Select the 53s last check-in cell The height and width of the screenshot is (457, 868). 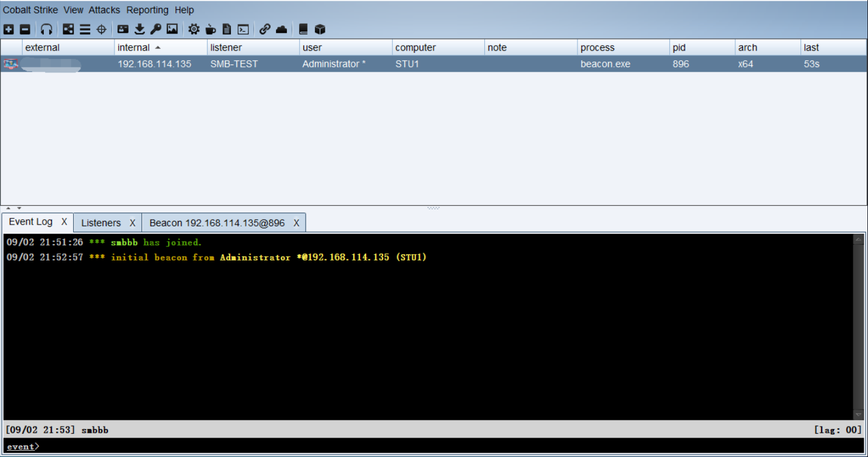coord(834,64)
